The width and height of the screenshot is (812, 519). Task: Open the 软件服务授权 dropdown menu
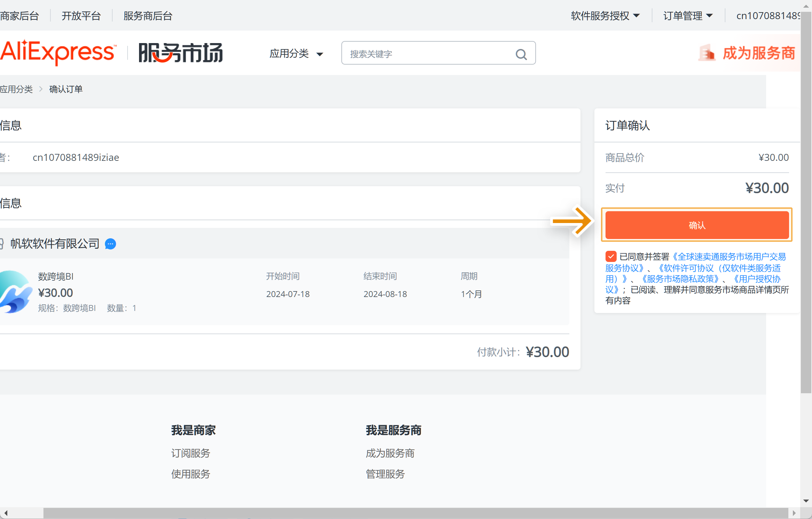point(605,16)
